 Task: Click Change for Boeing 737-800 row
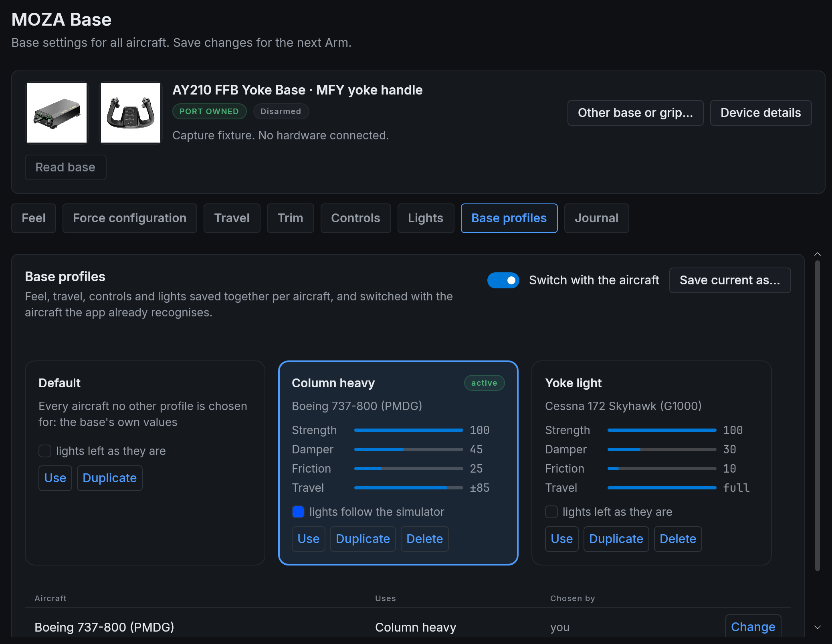click(x=753, y=627)
